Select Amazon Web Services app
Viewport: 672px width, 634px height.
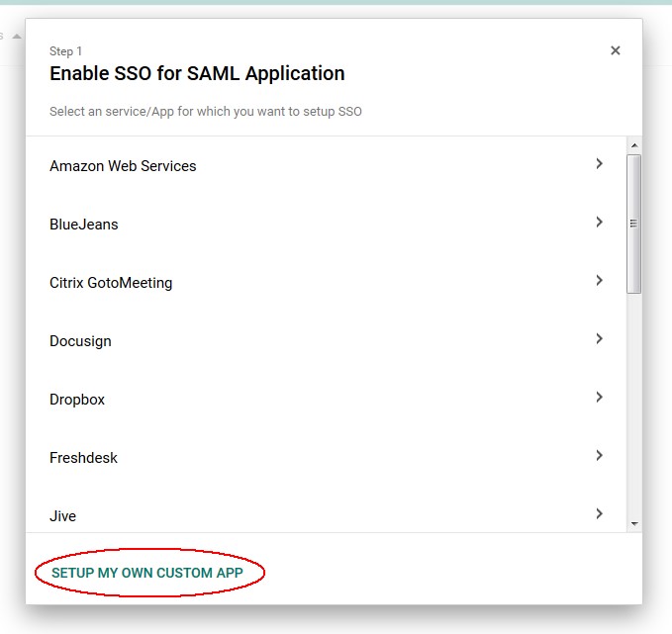coord(123,166)
